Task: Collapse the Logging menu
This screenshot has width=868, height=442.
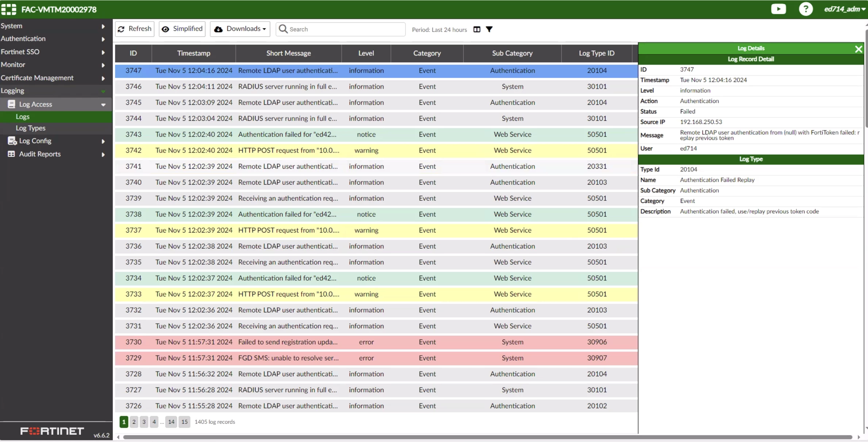Action: pyautogui.click(x=56, y=91)
